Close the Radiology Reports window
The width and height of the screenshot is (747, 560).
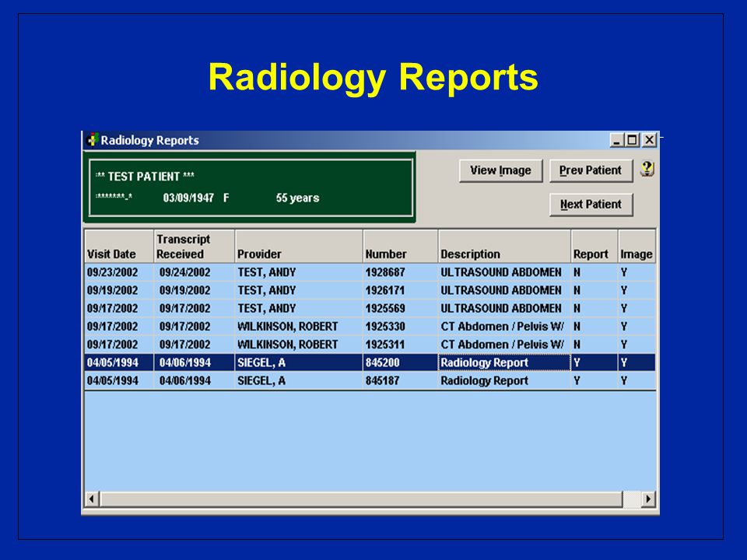tap(649, 140)
